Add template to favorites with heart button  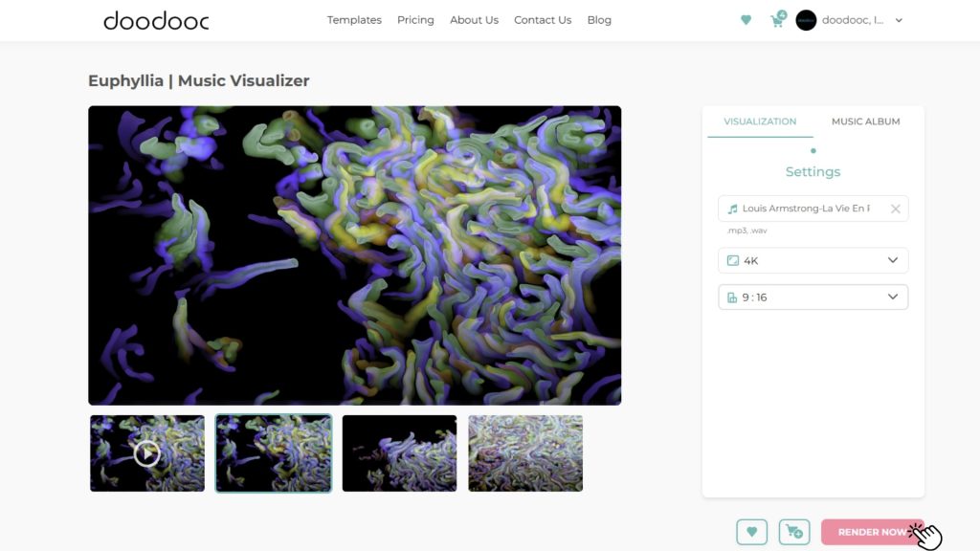point(751,532)
